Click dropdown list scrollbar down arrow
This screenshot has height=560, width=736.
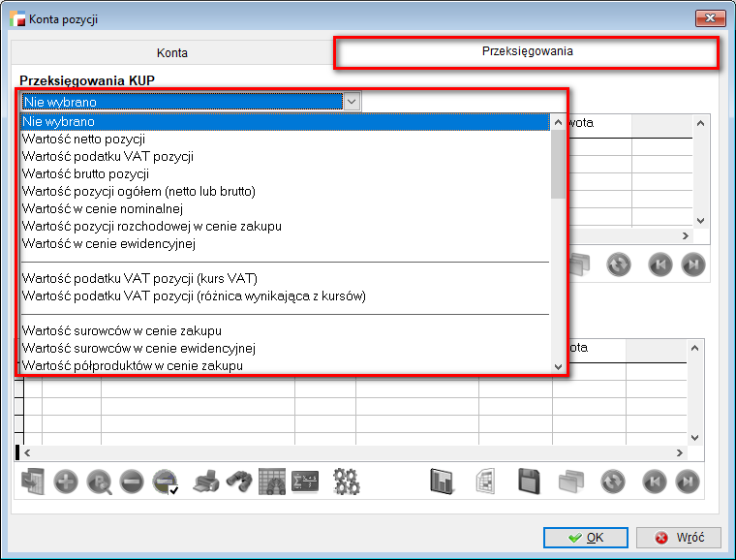(557, 367)
